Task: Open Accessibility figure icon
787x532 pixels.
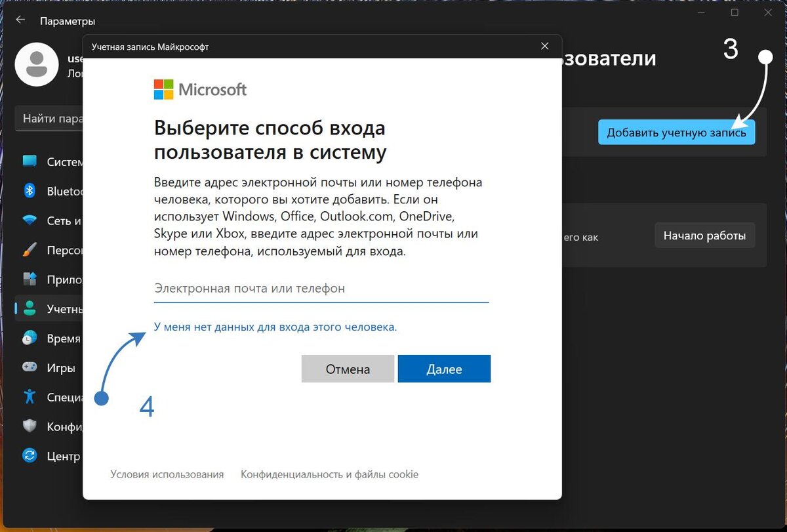Action: (30, 396)
